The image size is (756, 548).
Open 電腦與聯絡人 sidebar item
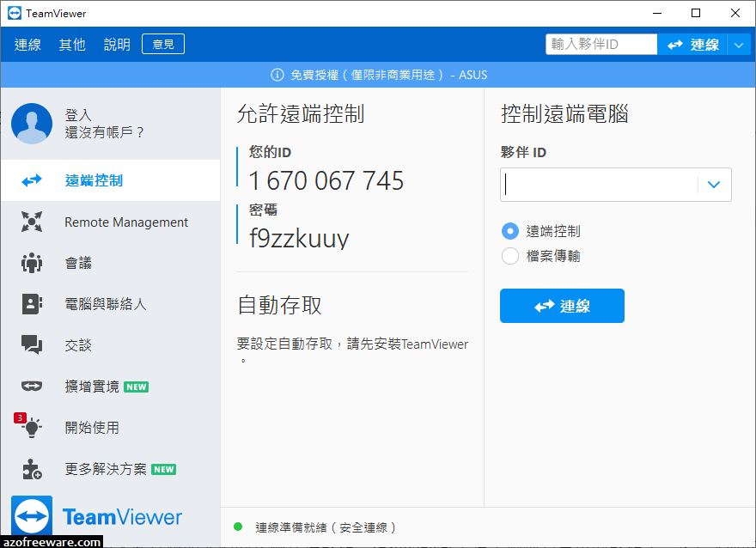111,304
